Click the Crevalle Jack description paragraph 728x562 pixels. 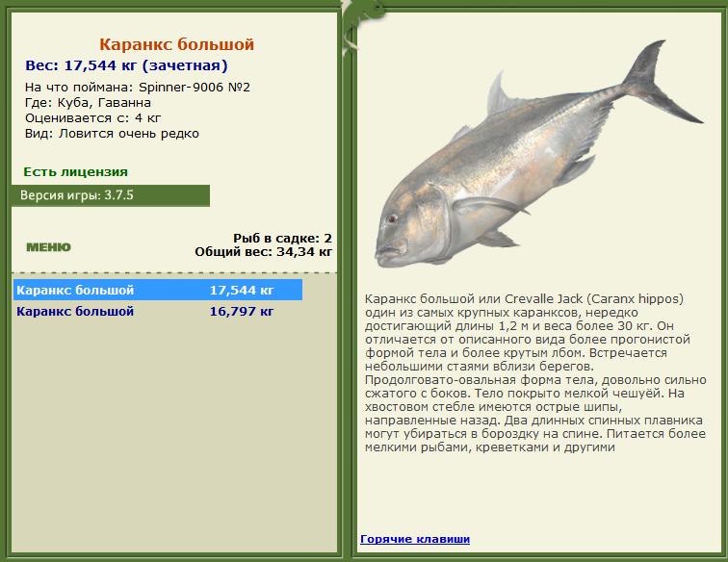click(535, 373)
